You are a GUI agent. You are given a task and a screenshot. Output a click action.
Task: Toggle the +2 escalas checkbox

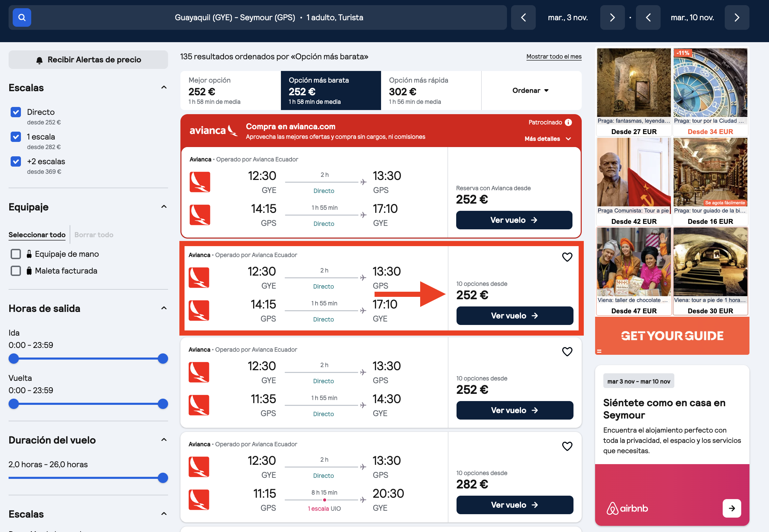pyautogui.click(x=16, y=161)
